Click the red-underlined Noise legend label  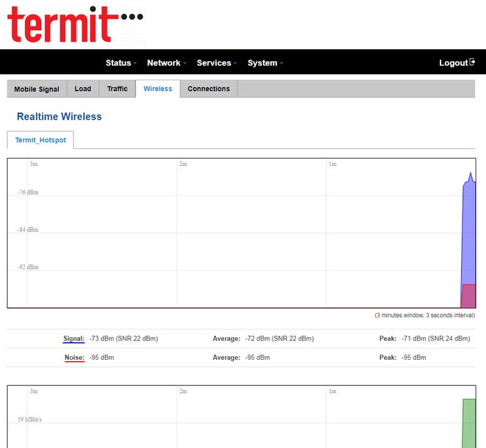pyautogui.click(x=74, y=357)
